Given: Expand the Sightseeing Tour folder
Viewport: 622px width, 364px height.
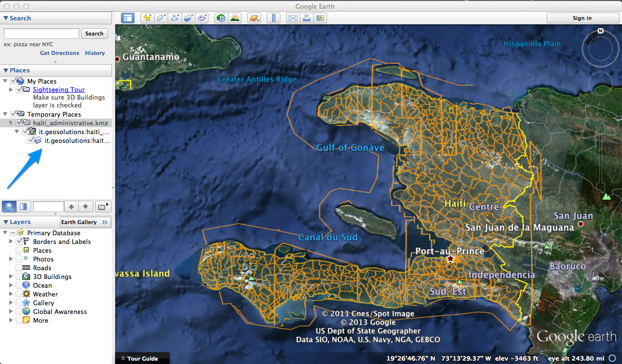Looking at the screenshot, I should pyautogui.click(x=11, y=90).
